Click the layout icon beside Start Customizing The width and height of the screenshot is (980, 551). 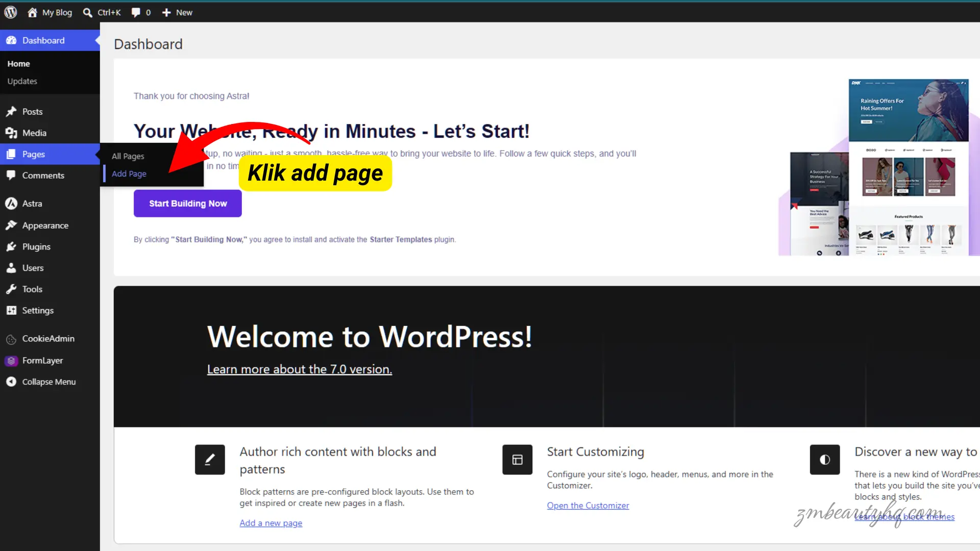tap(517, 460)
